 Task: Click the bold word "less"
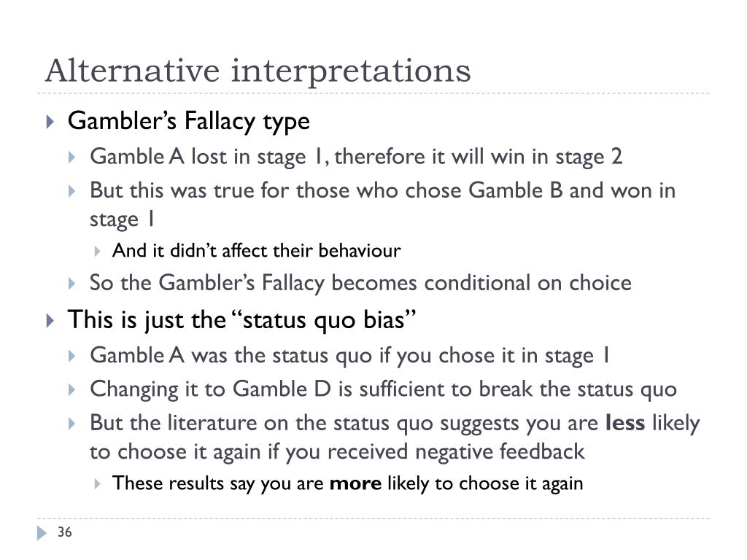click(625, 423)
